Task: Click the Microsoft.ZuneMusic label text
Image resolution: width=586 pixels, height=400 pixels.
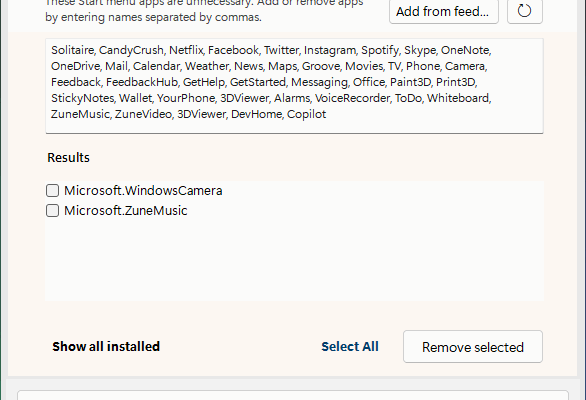Action: pyautogui.click(x=126, y=210)
